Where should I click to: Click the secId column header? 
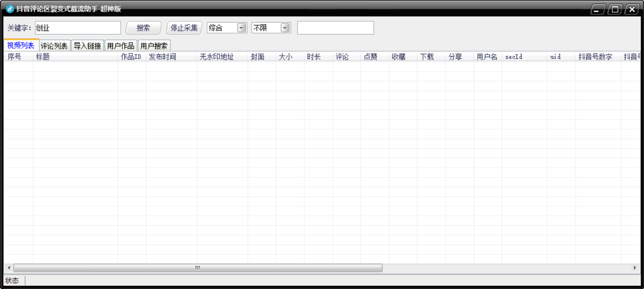525,57
